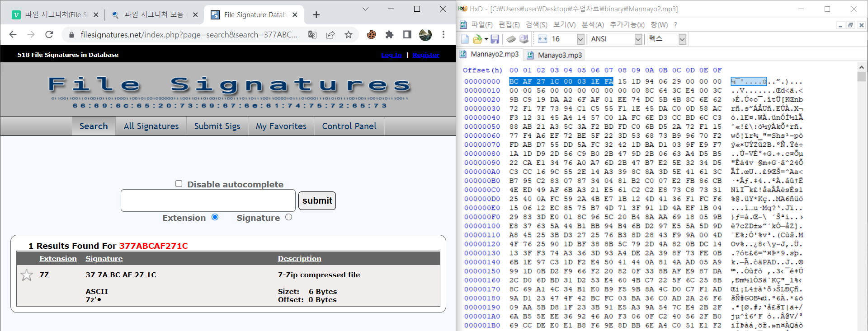Open the All Signatures nav item
Image resolution: width=868 pixels, height=331 pixels.
click(151, 126)
